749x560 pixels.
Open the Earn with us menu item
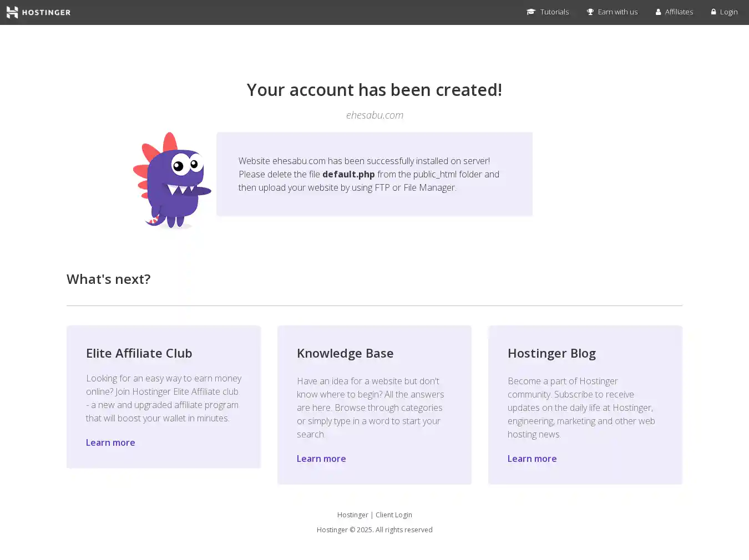point(618,12)
